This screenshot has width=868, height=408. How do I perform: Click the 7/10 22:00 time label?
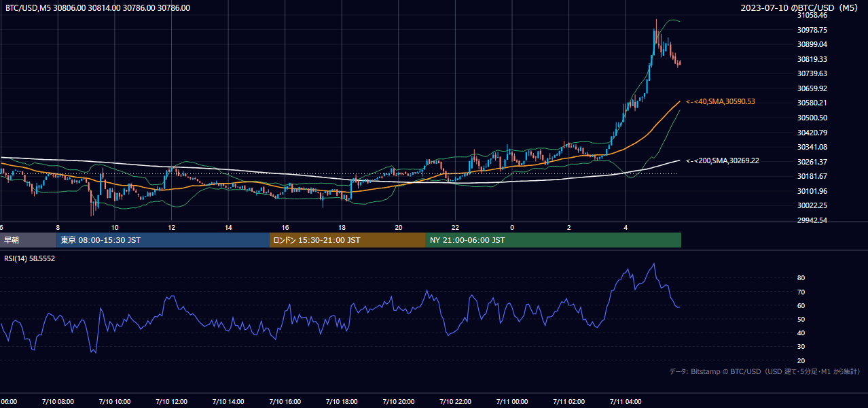click(455, 402)
